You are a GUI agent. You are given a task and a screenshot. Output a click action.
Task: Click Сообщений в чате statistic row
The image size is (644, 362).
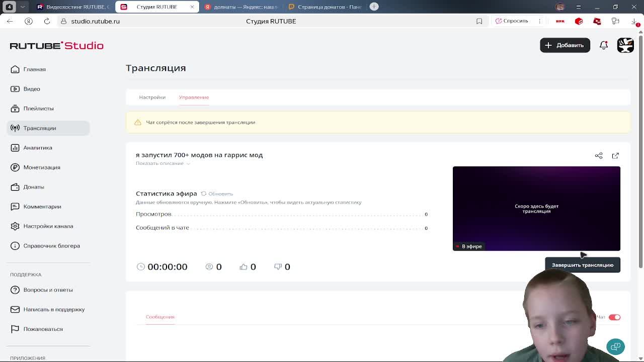pyautogui.click(x=282, y=228)
